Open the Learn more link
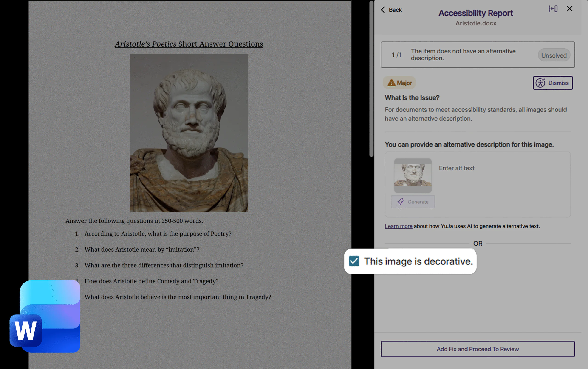The width and height of the screenshot is (588, 369). [x=398, y=226]
